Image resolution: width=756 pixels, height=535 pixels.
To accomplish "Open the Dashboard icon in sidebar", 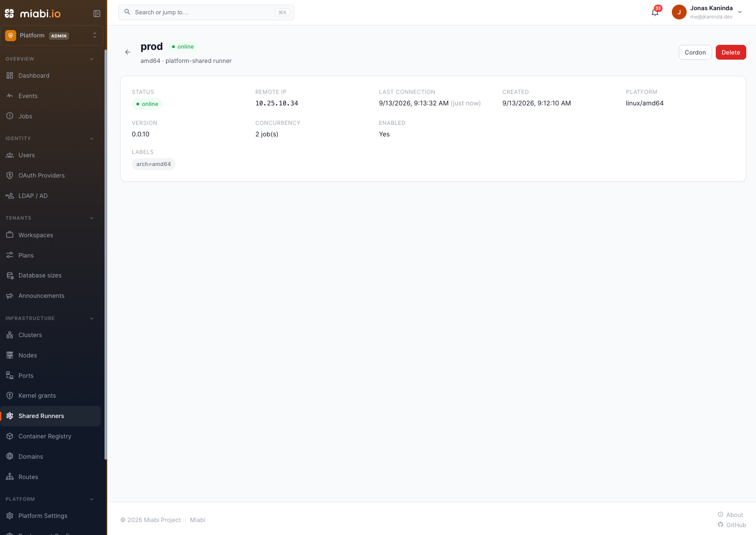I will coord(10,75).
